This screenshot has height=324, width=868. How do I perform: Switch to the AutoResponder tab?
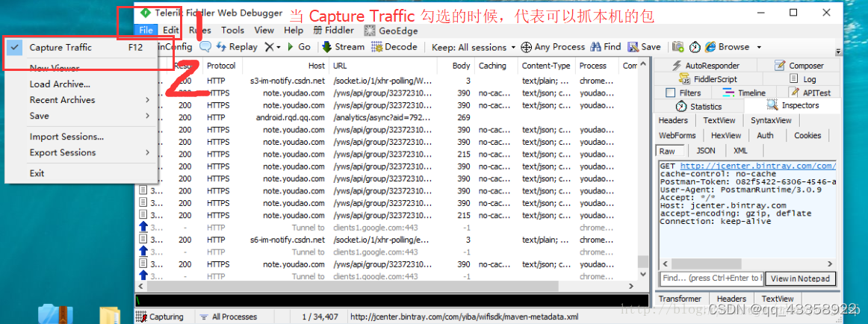706,66
